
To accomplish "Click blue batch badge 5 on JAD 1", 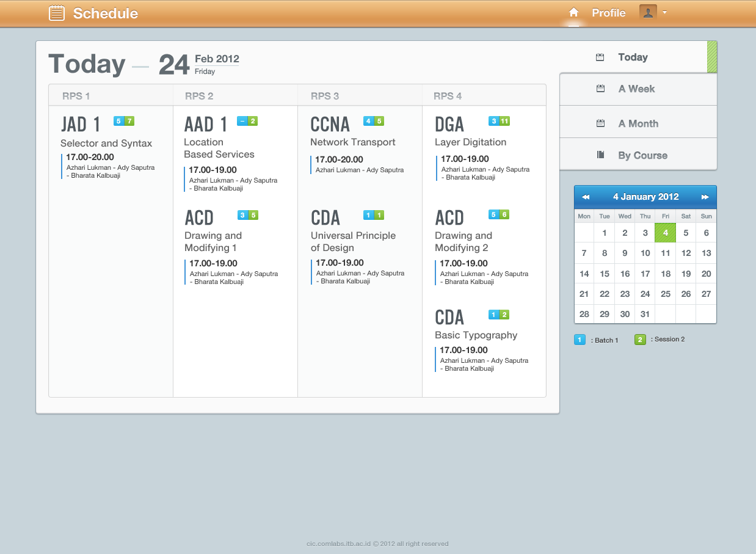I will point(118,121).
